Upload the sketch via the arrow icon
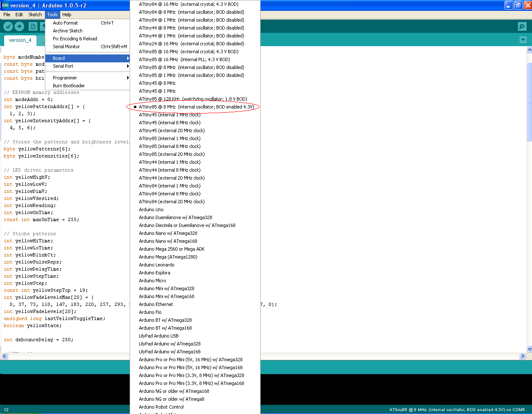The image size is (532, 414). point(19,26)
